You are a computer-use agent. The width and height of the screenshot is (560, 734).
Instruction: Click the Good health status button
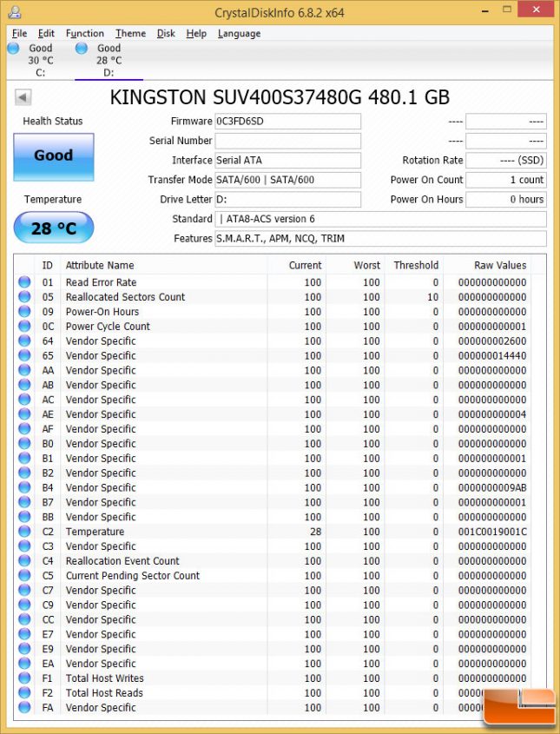click(54, 157)
